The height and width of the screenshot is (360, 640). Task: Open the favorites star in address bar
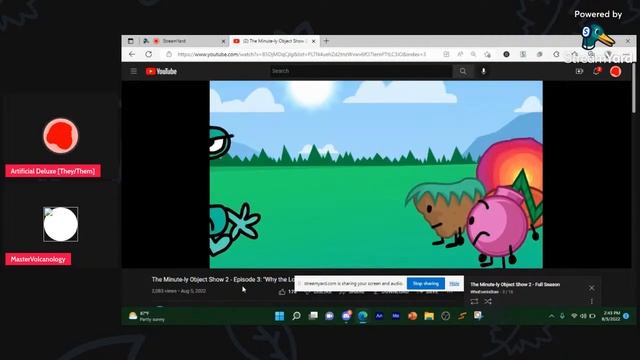pos(487,54)
